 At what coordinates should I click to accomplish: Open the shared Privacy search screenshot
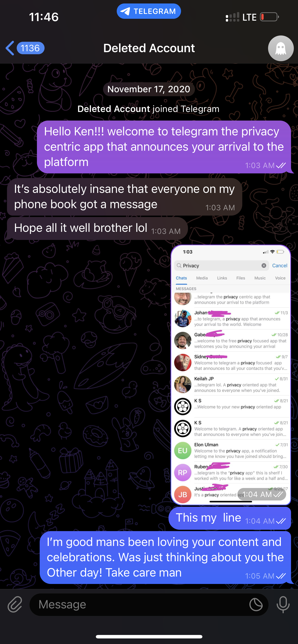(x=230, y=374)
